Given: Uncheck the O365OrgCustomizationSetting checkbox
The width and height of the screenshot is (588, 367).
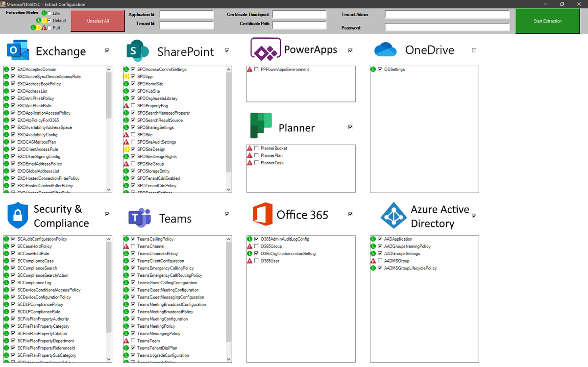Looking at the screenshot, I should (x=257, y=254).
